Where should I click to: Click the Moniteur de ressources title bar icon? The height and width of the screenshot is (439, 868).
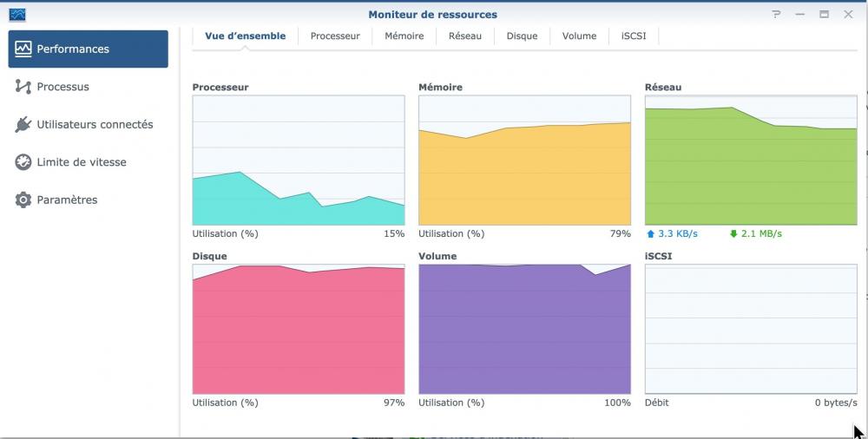[17, 15]
